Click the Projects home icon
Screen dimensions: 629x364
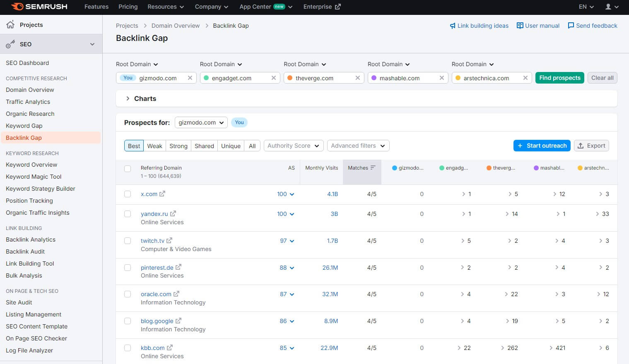point(10,24)
